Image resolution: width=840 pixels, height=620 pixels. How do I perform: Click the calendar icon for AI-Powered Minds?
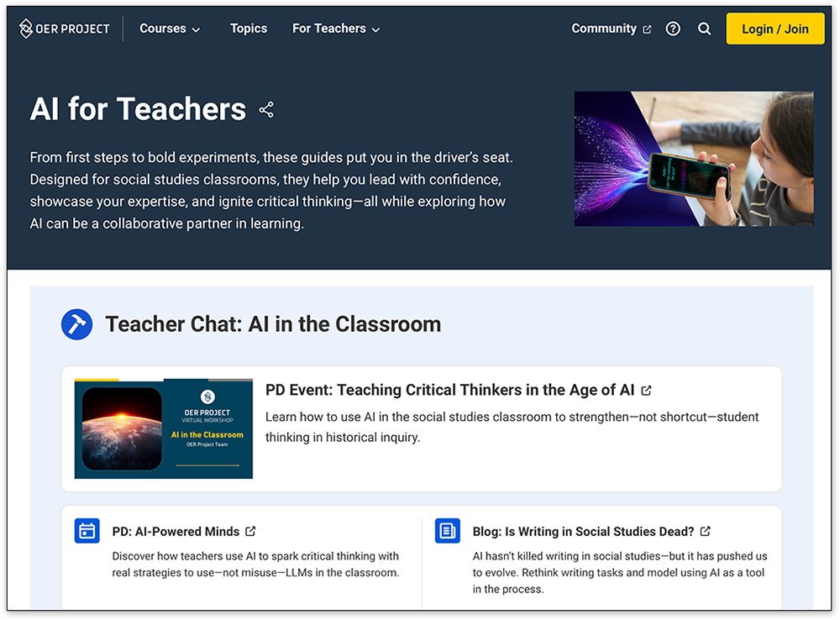[x=87, y=531]
